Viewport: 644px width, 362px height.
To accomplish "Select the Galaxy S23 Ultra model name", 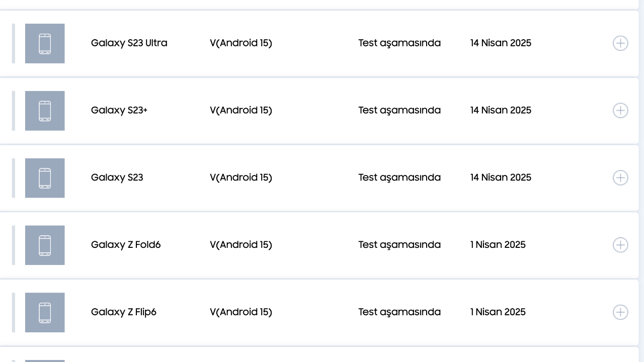I will [129, 43].
